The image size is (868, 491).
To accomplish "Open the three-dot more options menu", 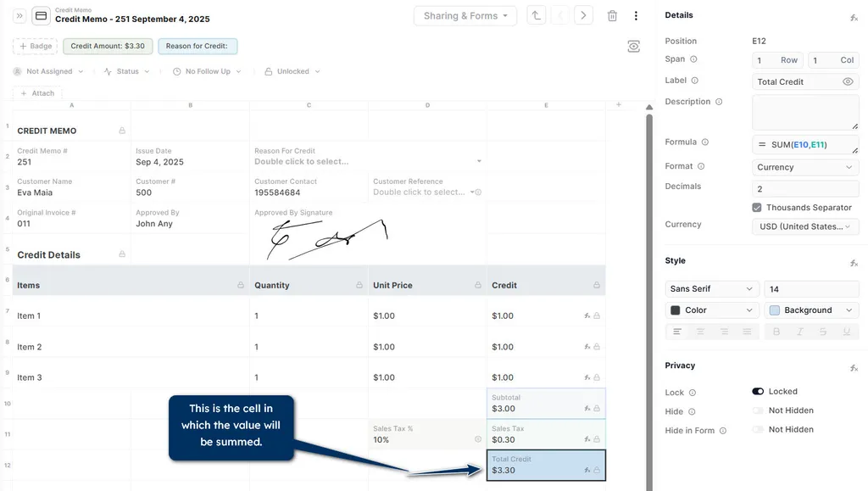I will [636, 16].
